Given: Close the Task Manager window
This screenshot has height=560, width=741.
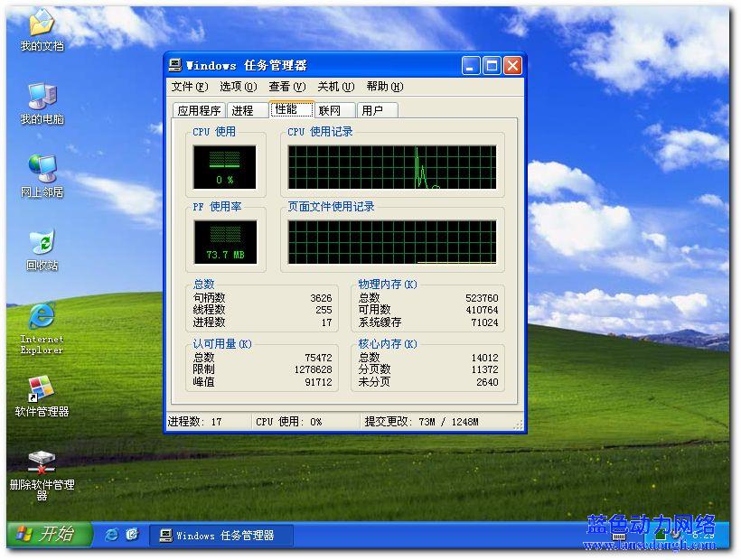Looking at the screenshot, I should [x=512, y=66].
